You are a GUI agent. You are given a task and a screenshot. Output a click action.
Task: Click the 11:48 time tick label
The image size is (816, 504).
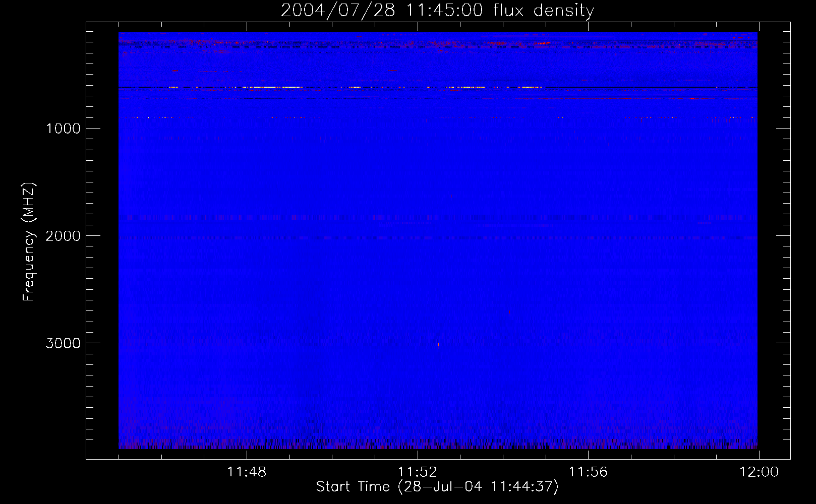pyautogui.click(x=247, y=472)
